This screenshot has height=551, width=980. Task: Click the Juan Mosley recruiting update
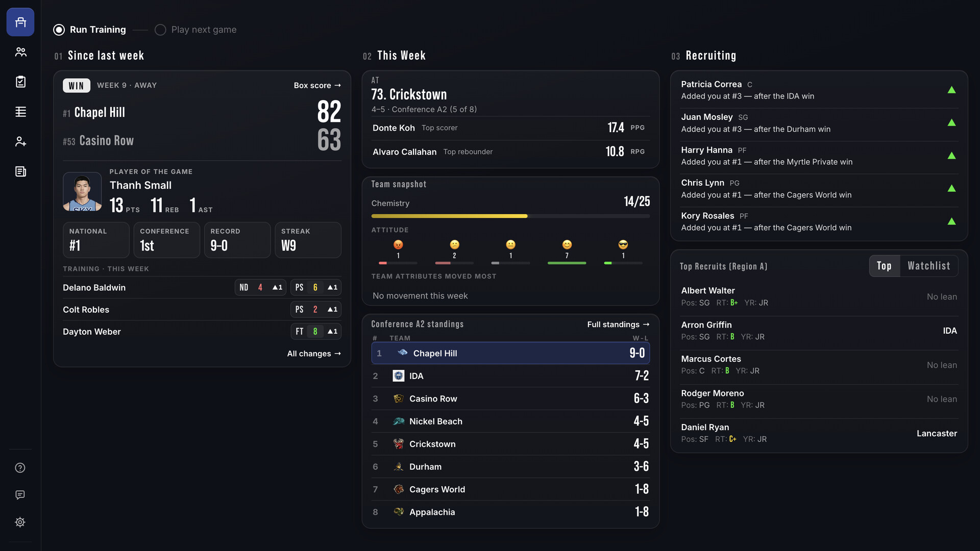coord(819,123)
